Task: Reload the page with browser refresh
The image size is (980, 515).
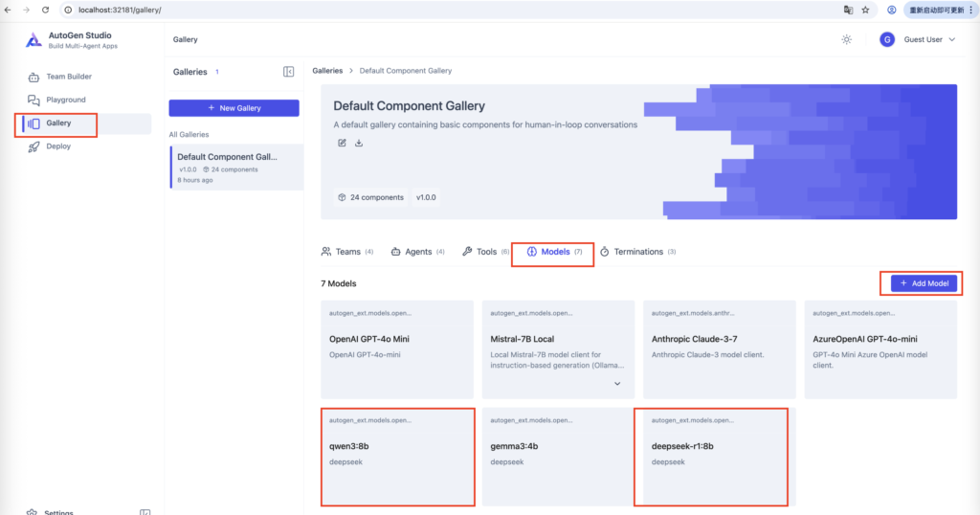Action: pos(46,10)
